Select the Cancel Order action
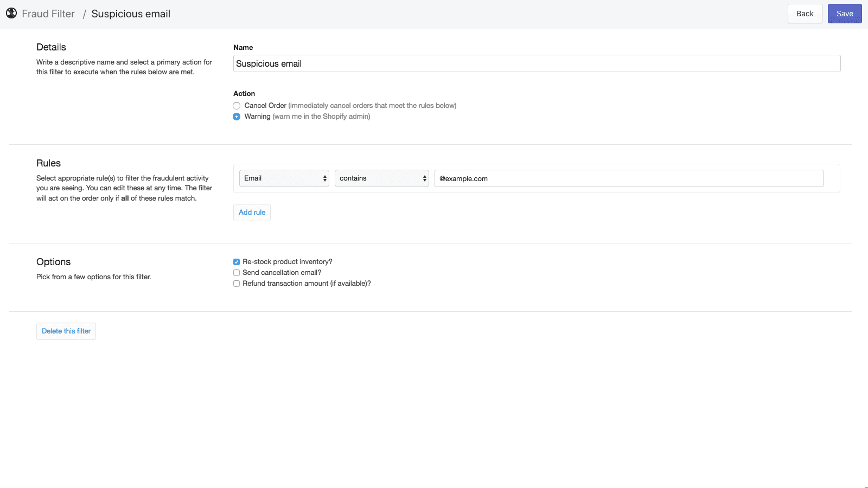Image resolution: width=868 pixels, height=488 pixels. (x=237, y=105)
